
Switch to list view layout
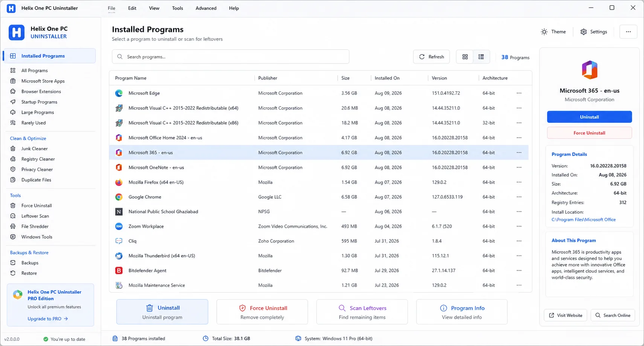(x=481, y=57)
